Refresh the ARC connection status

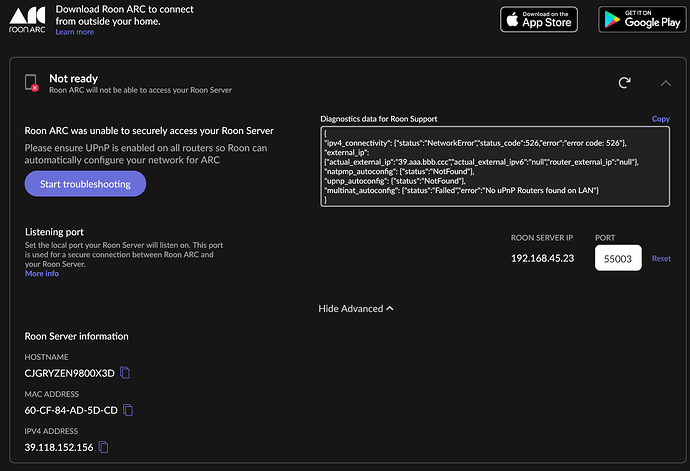[624, 82]
